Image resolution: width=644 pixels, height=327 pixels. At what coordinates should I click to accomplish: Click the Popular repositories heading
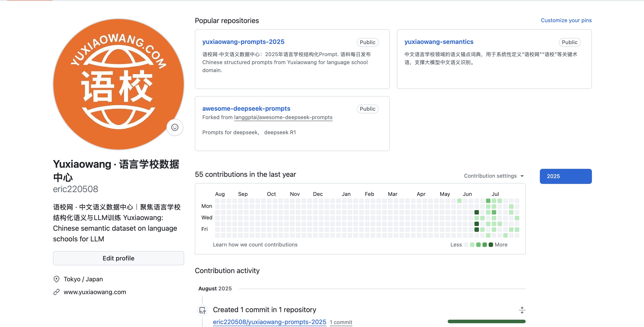[227, 20]
